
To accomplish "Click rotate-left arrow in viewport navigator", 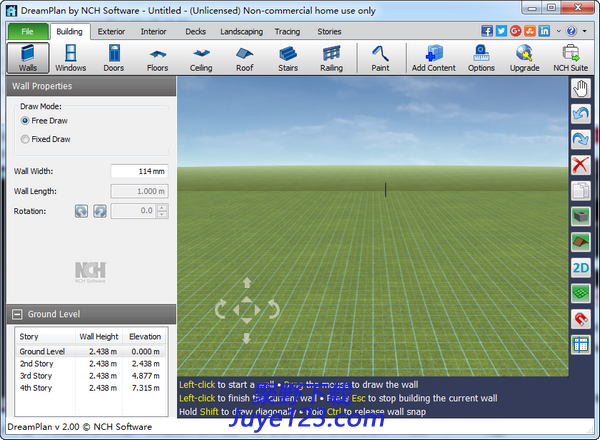I will click(220, 309).
